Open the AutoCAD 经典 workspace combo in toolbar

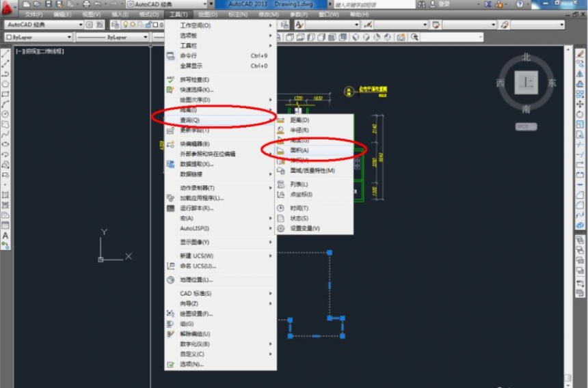[44, 25]
